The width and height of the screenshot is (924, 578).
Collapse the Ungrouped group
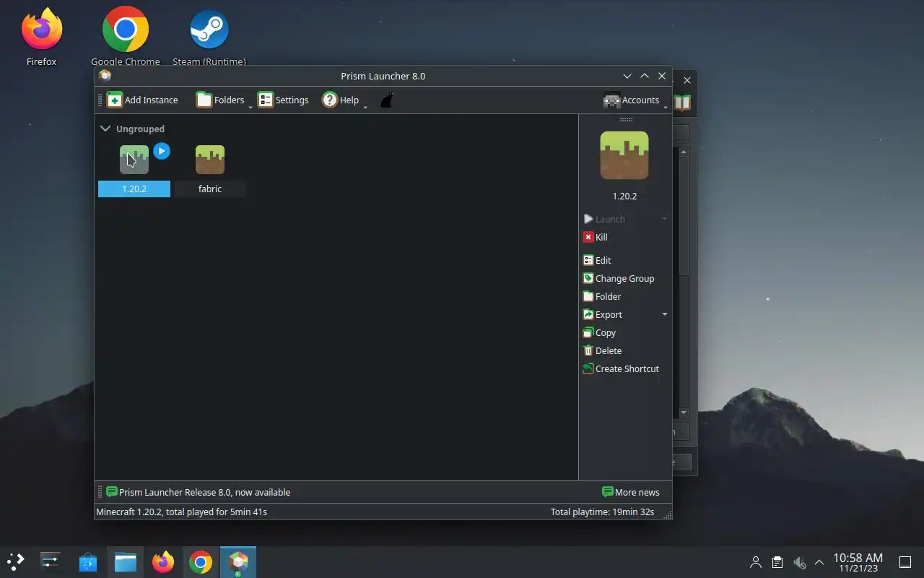[x=105, y=129]
